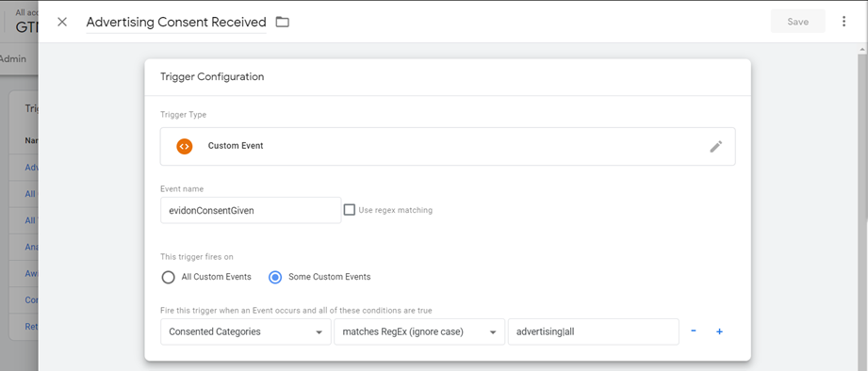This screenshot has height=371, width=868.
Task: Remove the condition with the minus icon
Action: 693,331
